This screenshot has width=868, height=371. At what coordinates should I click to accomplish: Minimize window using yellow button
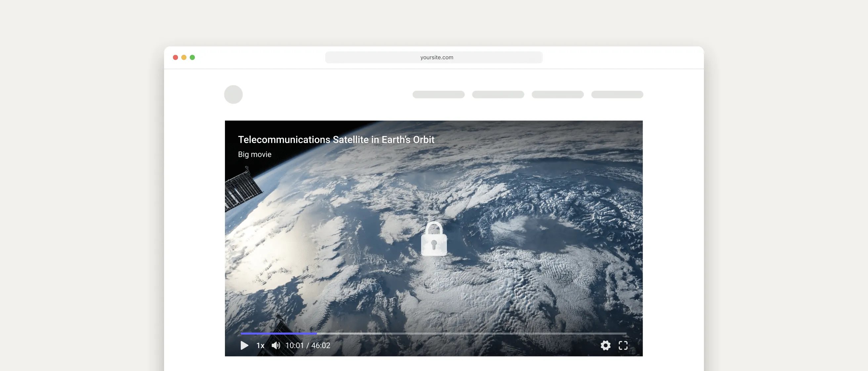(184, 57)
